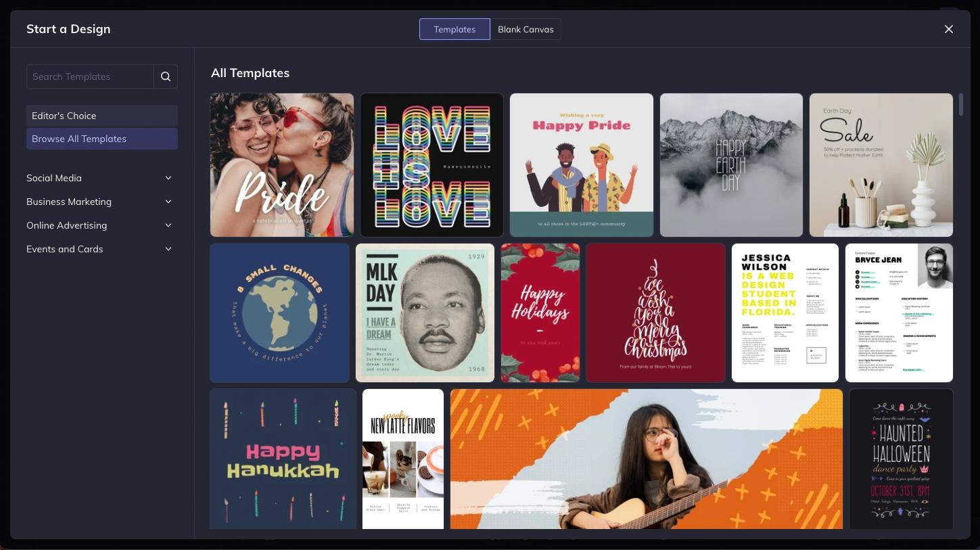Expand Online Advertising chevron
The width and height of the screenshot is (980, 550).
point(168,225)
